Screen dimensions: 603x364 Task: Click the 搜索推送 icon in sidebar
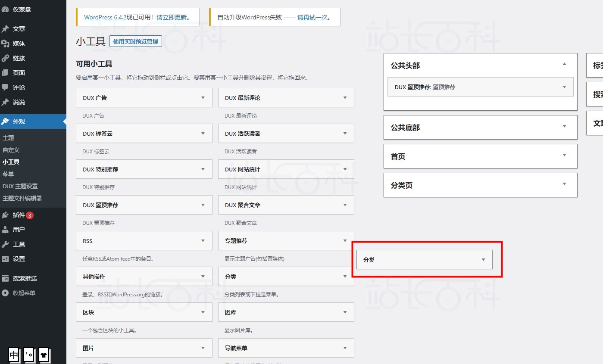[5, 278]
